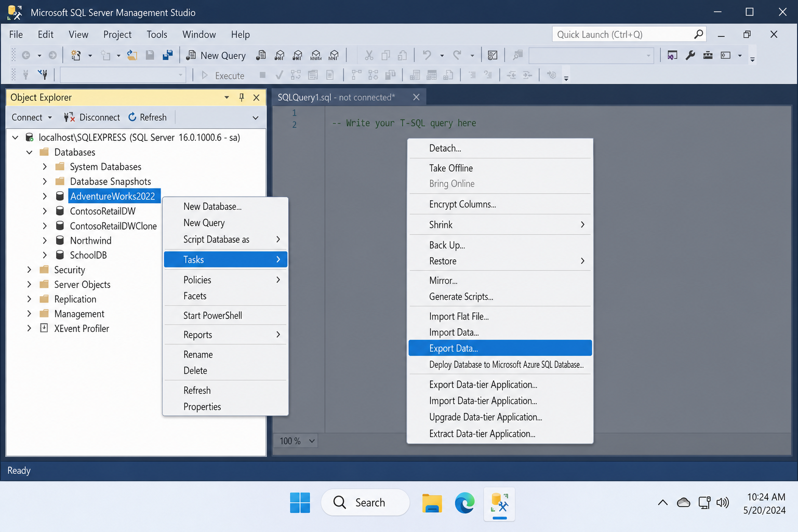This screenshot has width=798, height=532.
Task: Open the zoom level 100 % dropdown
Action: (x=312, y=441)
